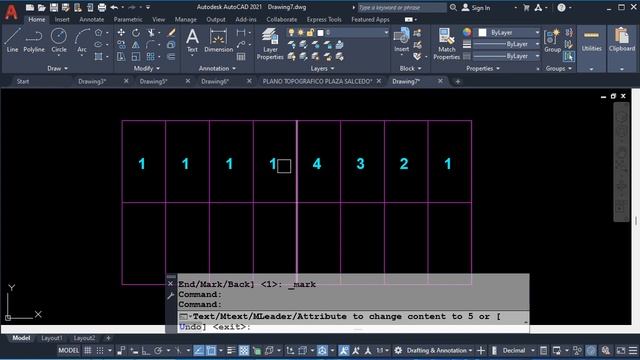Toggle 2D object snap
Viewport: 640px width, 360px height.
(x=211, y=350)
